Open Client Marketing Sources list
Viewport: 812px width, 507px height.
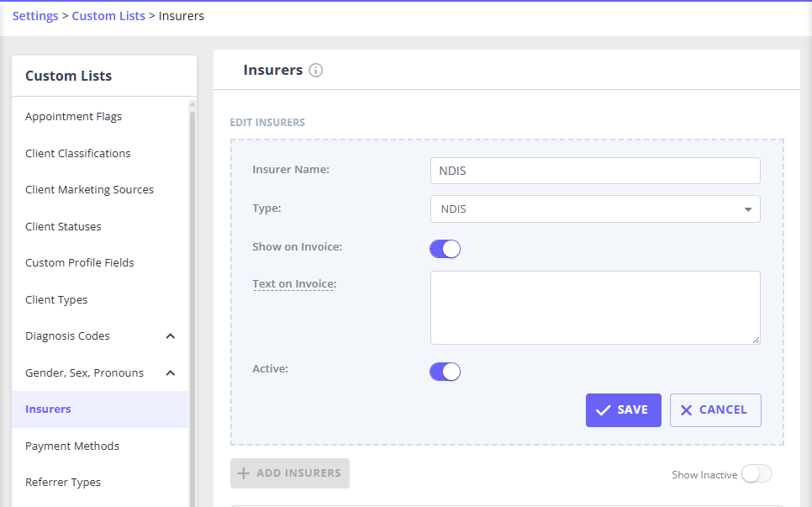click(89, 190)
